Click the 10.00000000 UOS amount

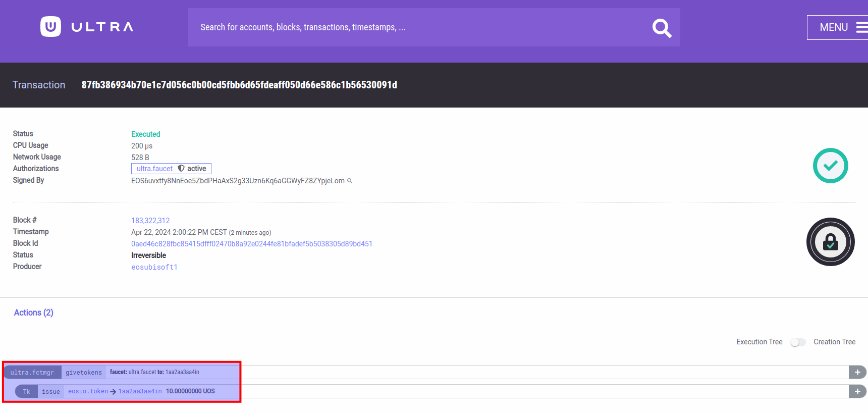tap(190, 391)
